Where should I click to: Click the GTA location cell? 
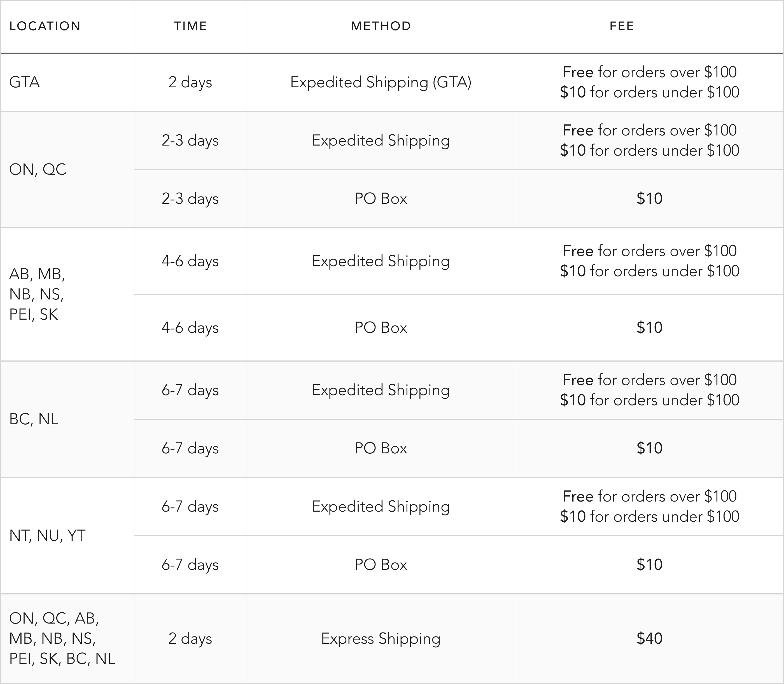(24, 83)
